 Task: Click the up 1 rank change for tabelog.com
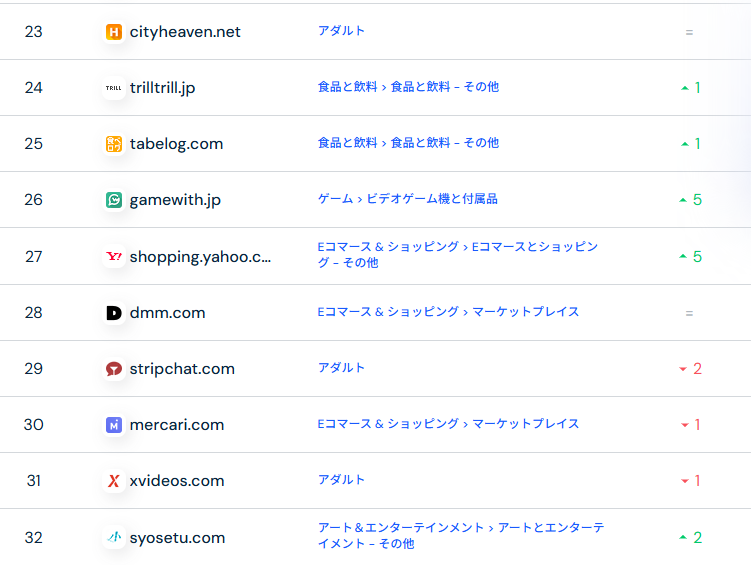pos(691,144)
